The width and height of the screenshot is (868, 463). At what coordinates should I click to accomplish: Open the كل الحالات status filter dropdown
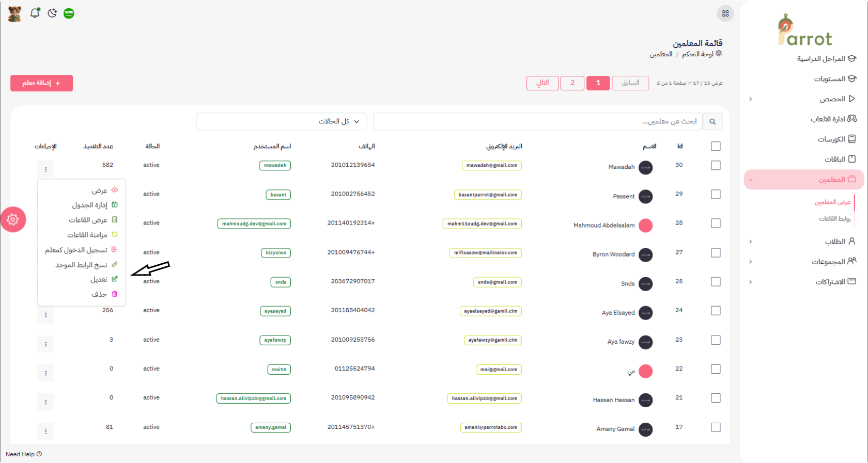coord(282,121)
